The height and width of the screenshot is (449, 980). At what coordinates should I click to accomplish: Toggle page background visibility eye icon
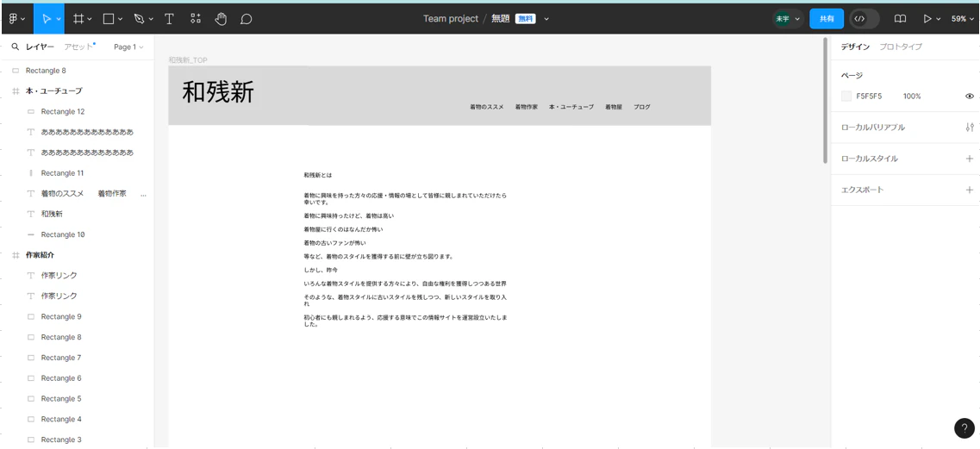970,97
